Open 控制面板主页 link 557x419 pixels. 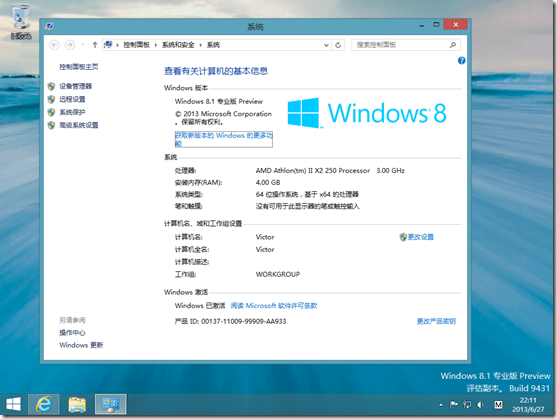pos(79,67)
